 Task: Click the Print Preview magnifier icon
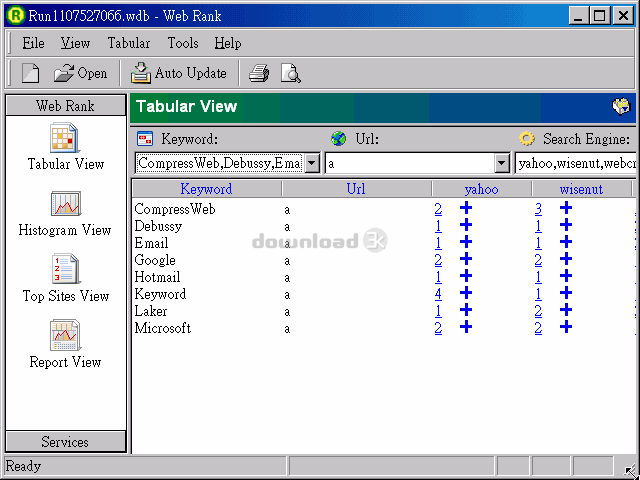pos(291,73)
